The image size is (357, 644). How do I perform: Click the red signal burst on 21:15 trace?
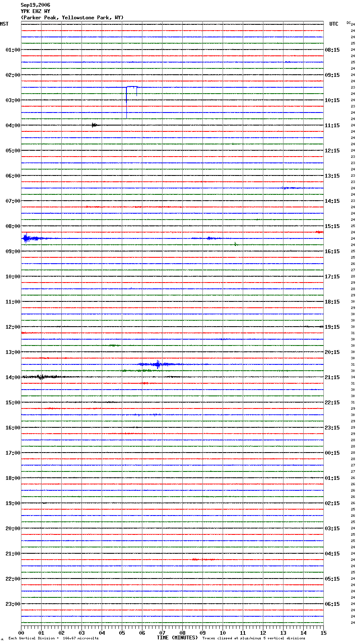coord(204,560)
